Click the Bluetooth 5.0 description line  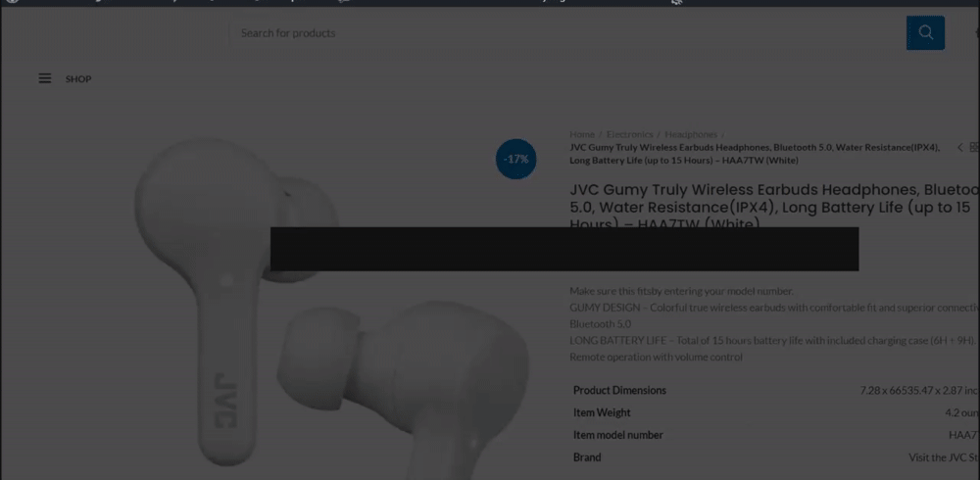[x=600, y=323]
